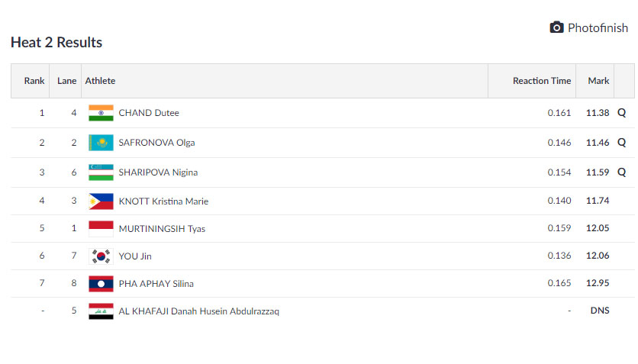638x364 pixels.
Task: Open the Photofinish link text
Action: 598,28
